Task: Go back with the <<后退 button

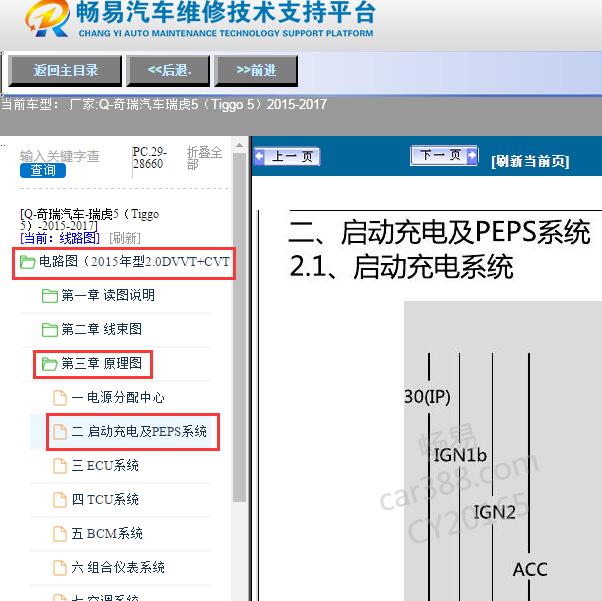Action: click(168, 70)
